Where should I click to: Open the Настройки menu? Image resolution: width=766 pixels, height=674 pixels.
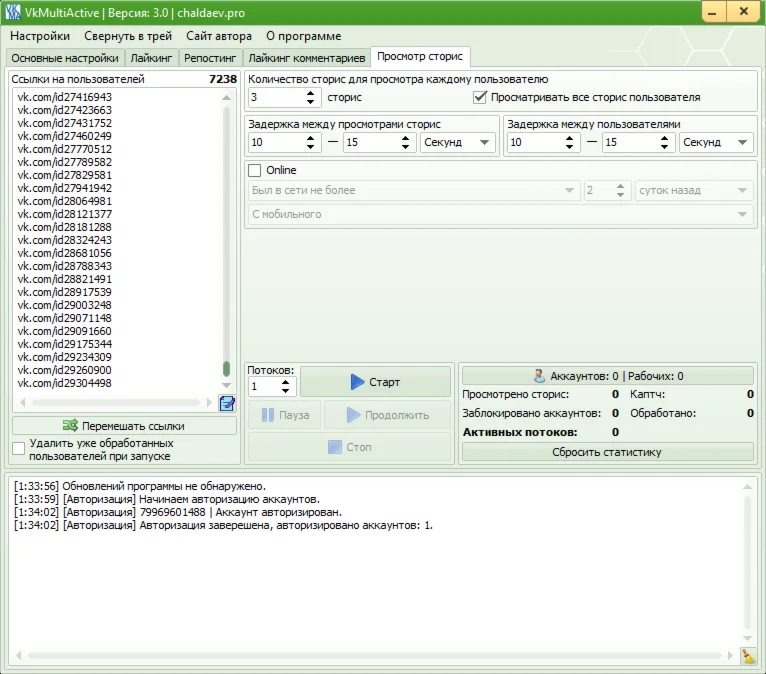pos(40,36)
